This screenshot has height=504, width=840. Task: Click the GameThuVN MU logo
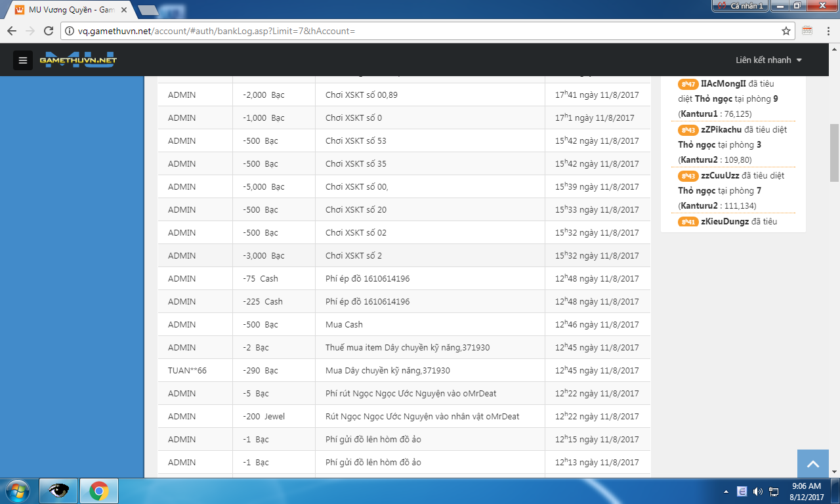pos(78,60)
